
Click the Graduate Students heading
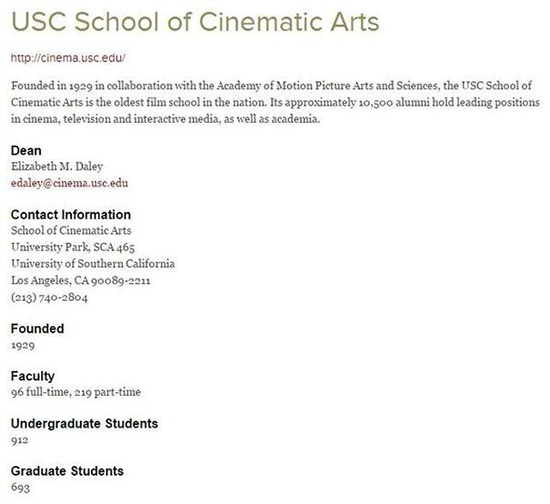click(x=67, y=471)
